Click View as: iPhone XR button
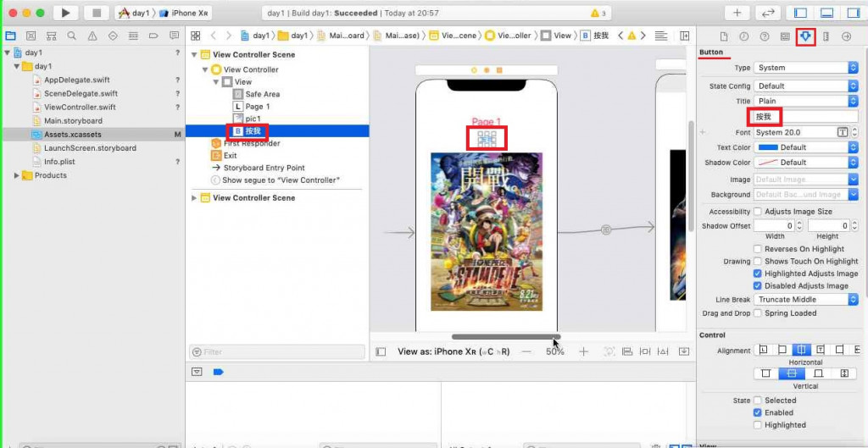Viewport: 868px width, 448px height. [x=453, y=351]
